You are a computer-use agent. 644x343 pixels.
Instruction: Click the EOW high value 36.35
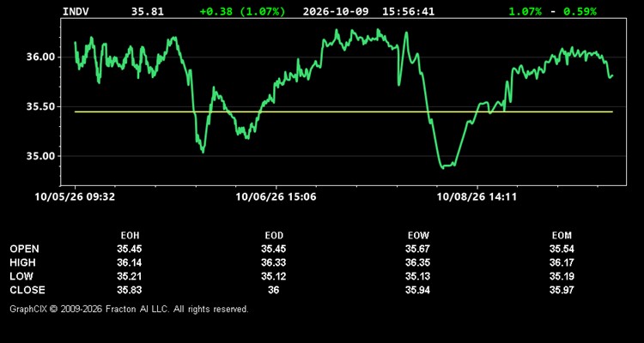tap(417, 262)
